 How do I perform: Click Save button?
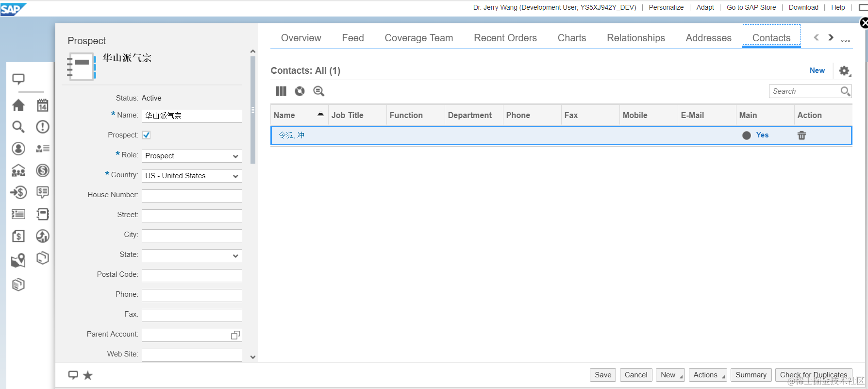click(603, 375)
